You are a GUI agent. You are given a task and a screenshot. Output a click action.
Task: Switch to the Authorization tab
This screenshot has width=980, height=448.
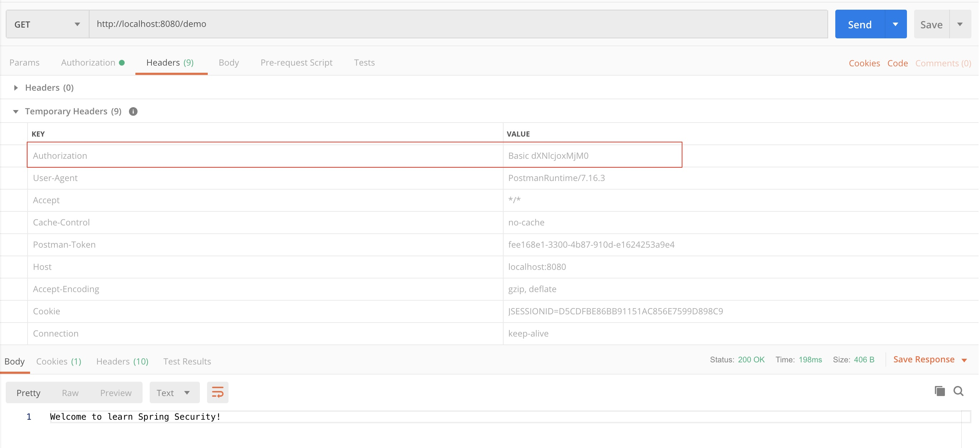point(88,63)
